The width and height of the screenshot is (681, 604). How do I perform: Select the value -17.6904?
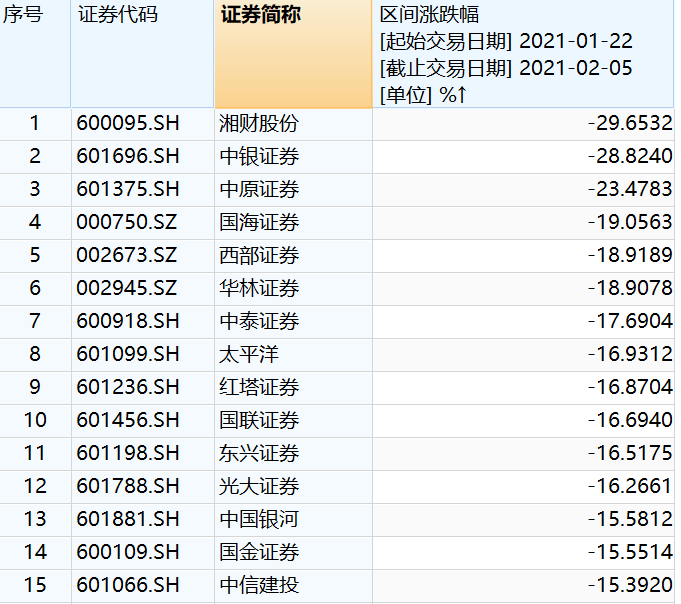[630, 321]
